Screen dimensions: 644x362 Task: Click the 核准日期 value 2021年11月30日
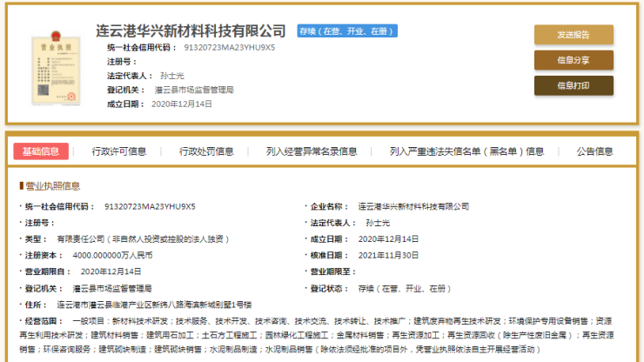coord(388,255)
